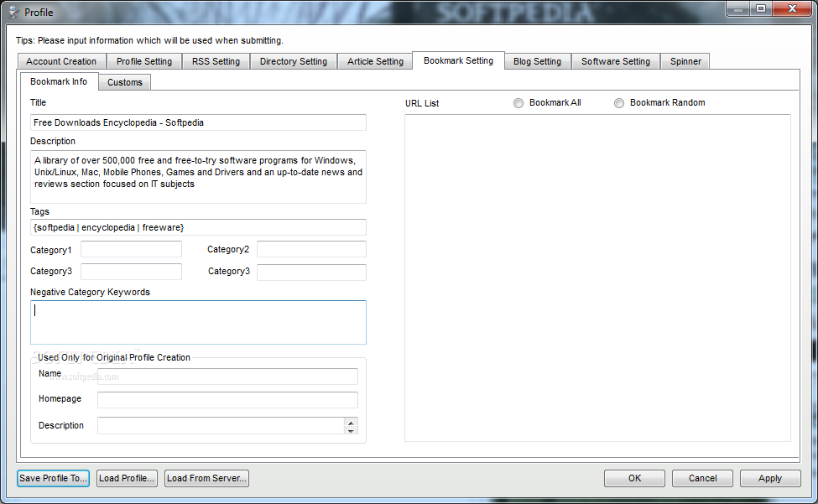Focus the bookmark Description text area
This screenshot has height=504, width=818.
198,177
